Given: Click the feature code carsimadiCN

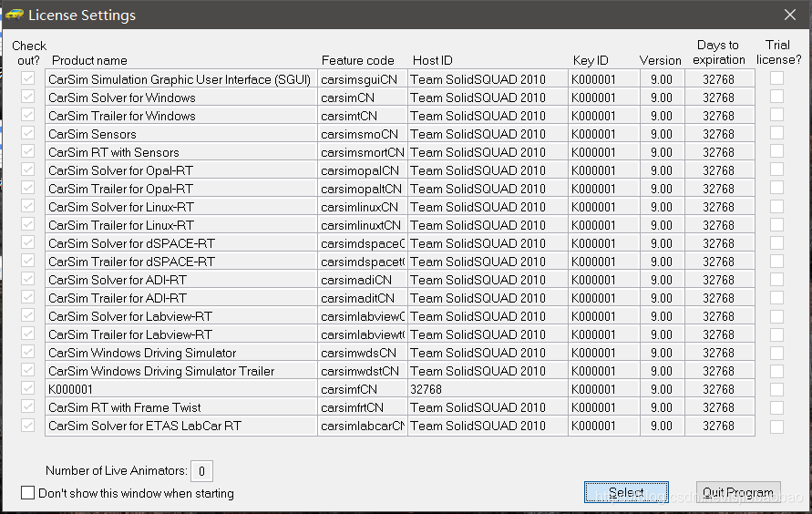Looking at the screenshot, I should pyautogui.click(x=363, y=280).
